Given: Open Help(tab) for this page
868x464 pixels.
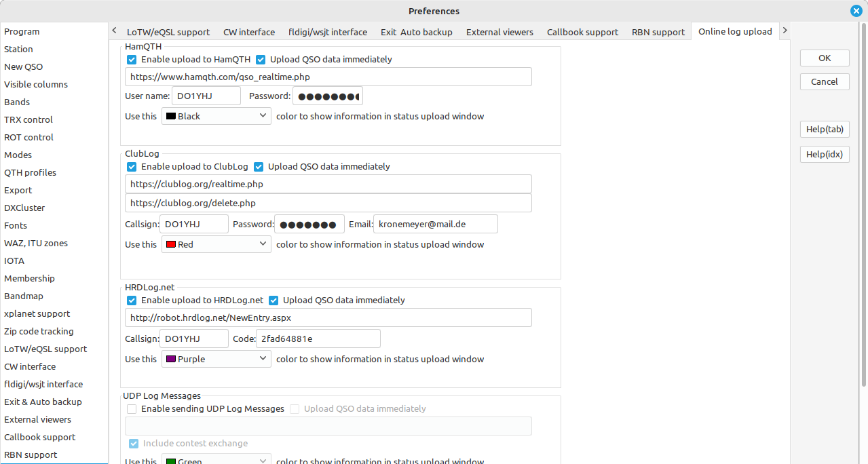Looking at the screenshot, I should point(824,130).
